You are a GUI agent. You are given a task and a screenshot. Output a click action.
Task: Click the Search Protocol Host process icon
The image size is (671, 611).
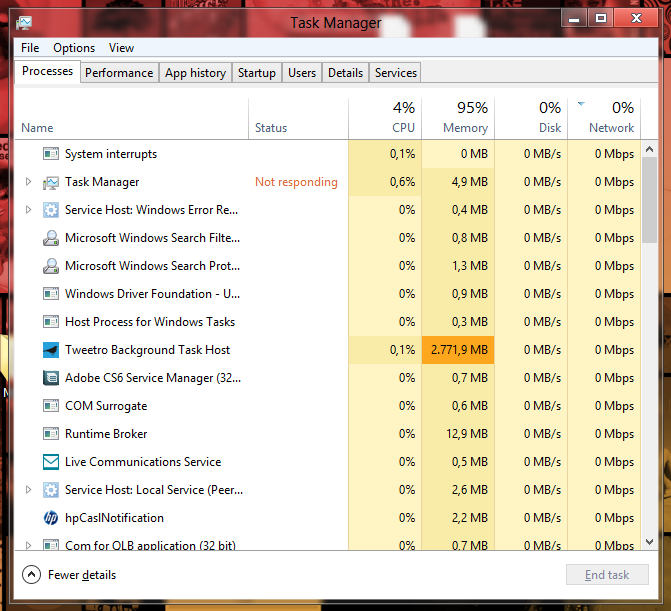[51, 266]
